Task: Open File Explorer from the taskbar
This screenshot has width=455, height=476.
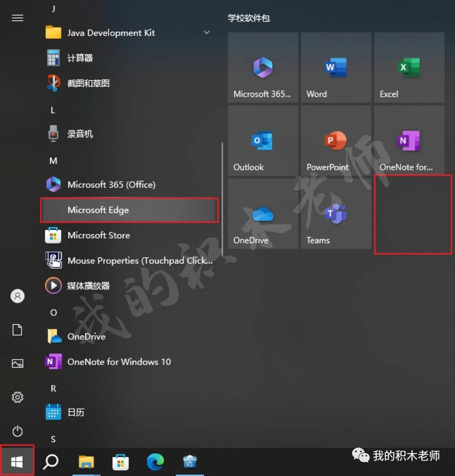Action: point(86,462)
